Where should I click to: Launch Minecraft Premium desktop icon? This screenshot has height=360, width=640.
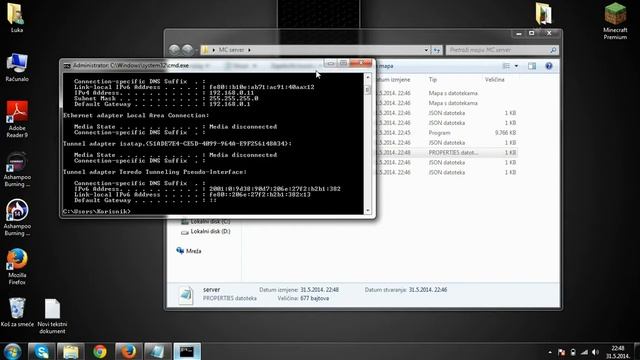(615, 21)
